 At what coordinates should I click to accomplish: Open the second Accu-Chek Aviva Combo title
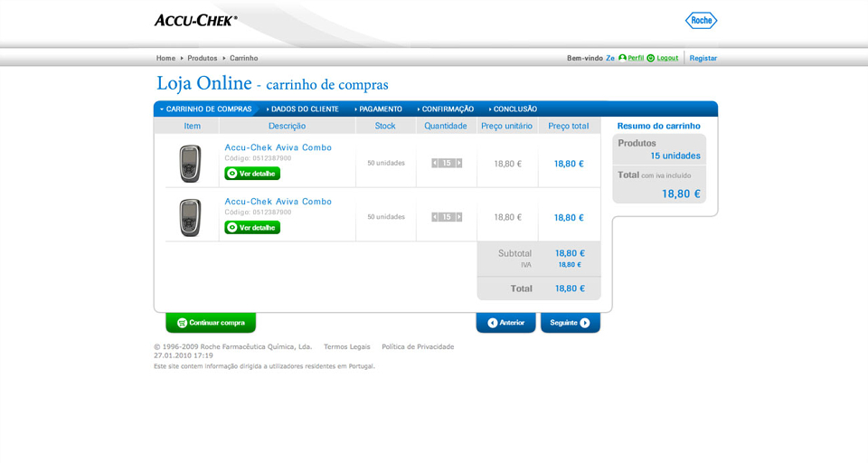[x=278, y=202]
